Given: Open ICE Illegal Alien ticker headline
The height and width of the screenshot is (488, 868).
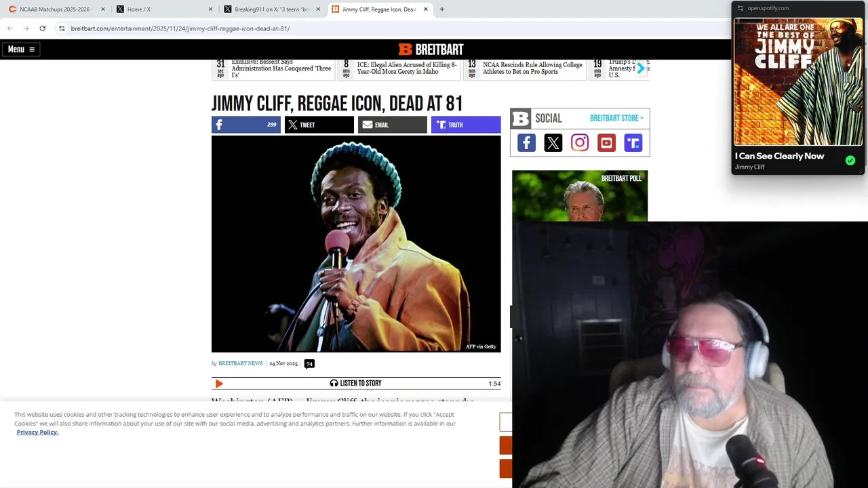Looking at the screenshot, I should point(407,68).
